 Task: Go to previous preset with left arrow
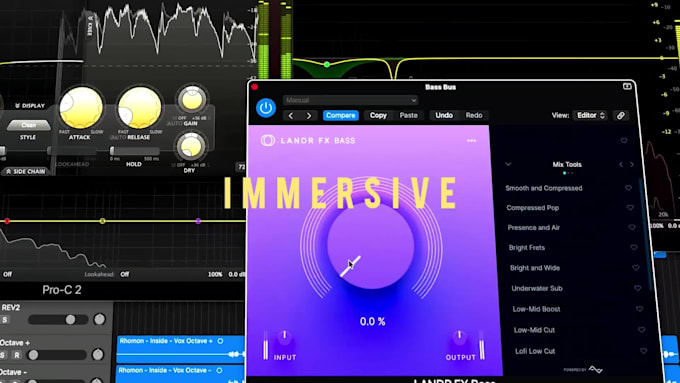pos(291,115)
